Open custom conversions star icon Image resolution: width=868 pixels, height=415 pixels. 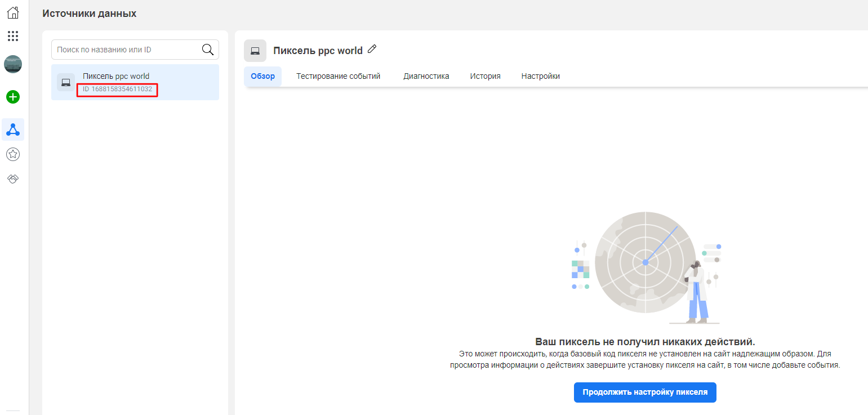click(13, 154)
